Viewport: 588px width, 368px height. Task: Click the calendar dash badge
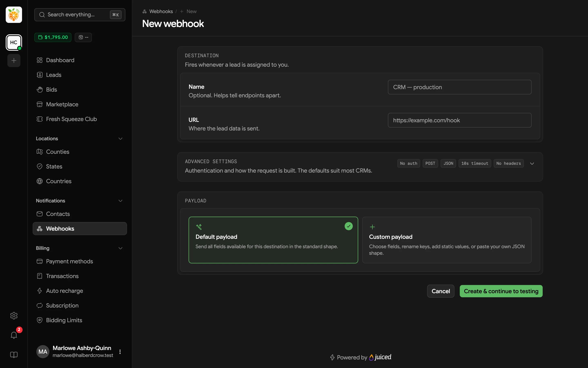pyautogui.click(x=83, y=37)
